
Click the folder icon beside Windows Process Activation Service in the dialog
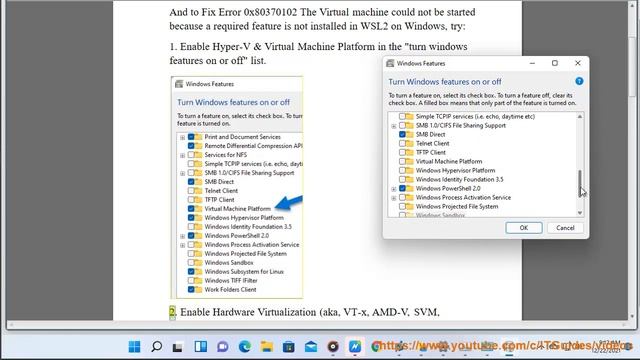tap(409, 197)
